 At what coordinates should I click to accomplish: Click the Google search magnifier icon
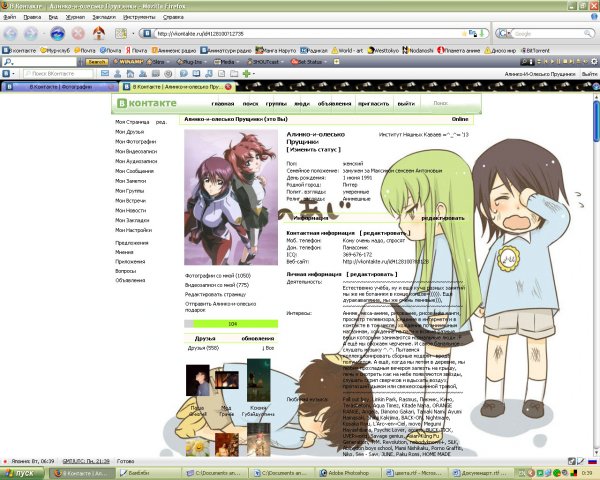(x=588, y=34)
